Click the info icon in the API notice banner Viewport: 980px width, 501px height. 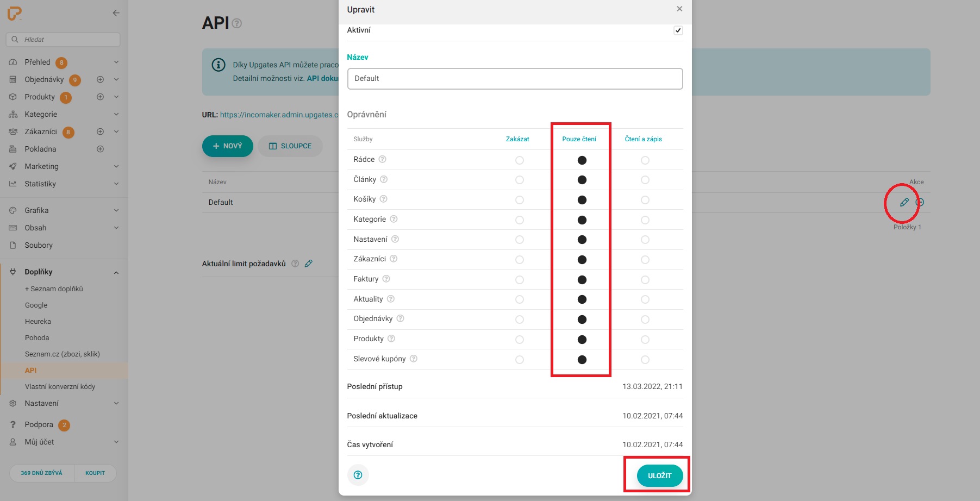pyautogui.click(x=219, y=65)
